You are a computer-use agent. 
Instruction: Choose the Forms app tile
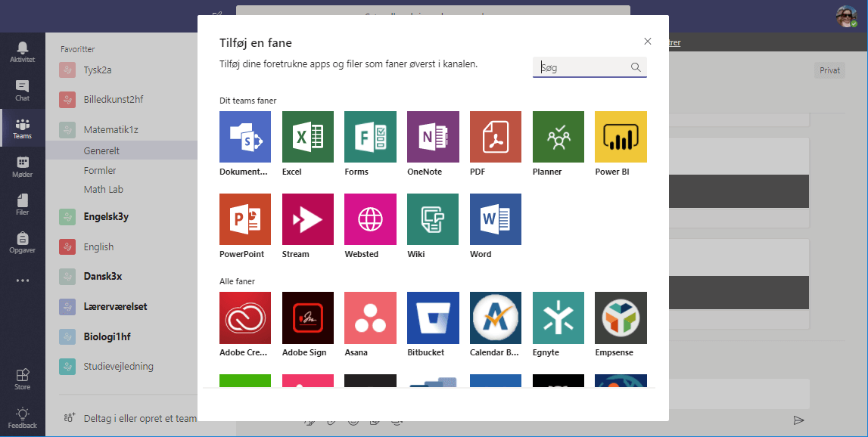[x=370, y=137]
